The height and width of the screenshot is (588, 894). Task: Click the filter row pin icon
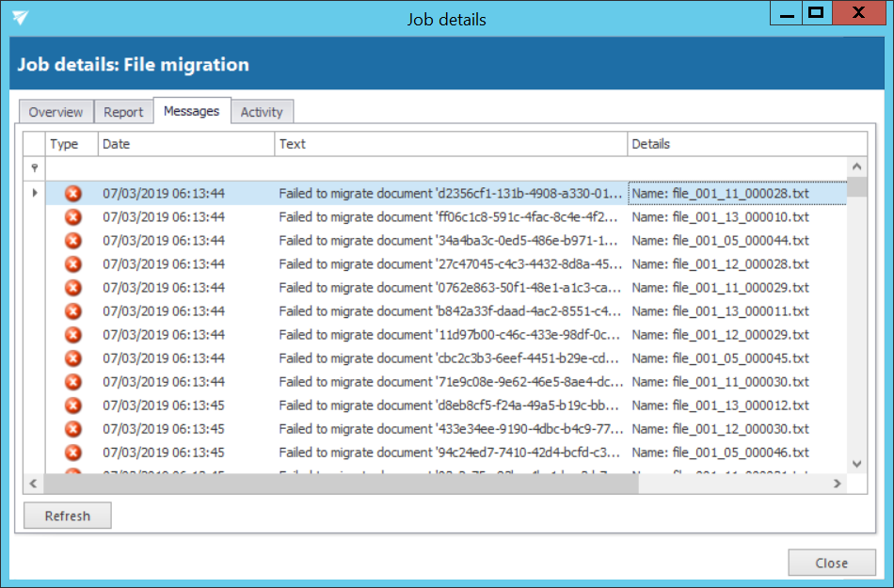pos(35,167)
